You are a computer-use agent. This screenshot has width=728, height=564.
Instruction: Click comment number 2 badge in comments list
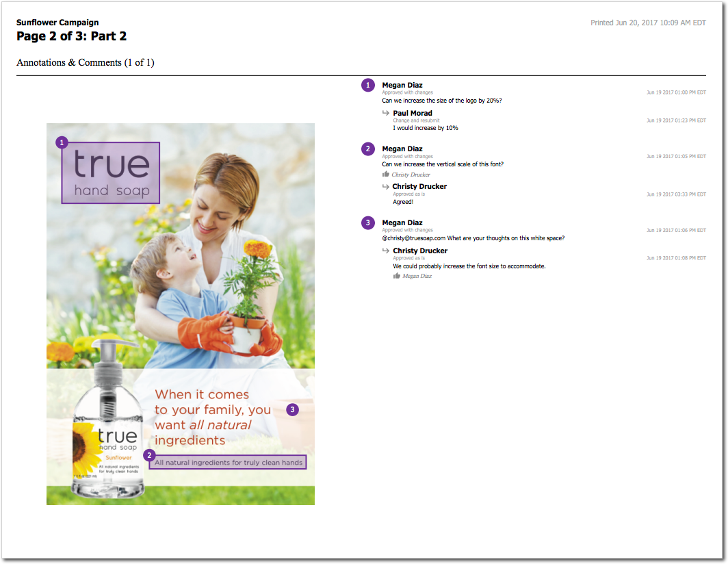click(x=368, y=149)
